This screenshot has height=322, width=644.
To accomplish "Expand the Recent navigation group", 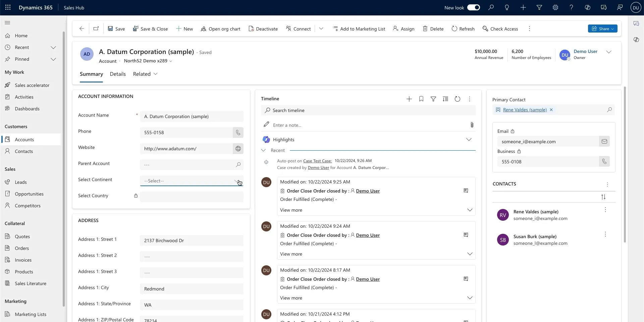I will [53, 47].
